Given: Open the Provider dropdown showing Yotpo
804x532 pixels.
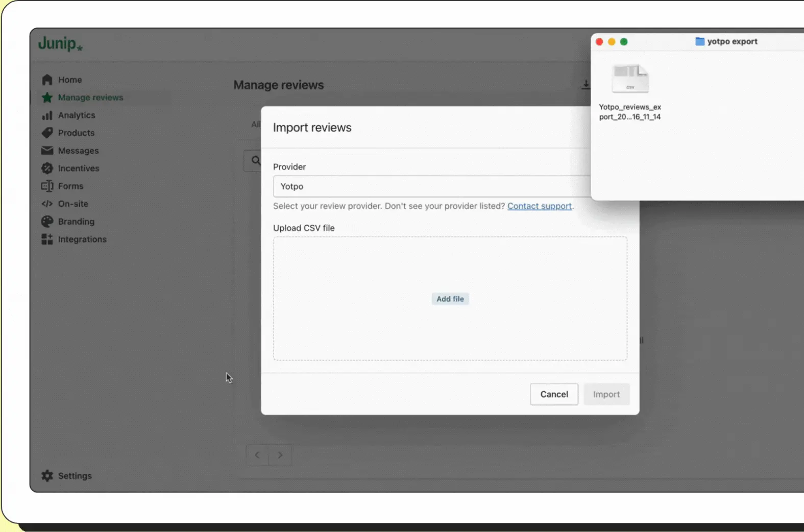Looking at the screenshot, I should pos(432,186).
